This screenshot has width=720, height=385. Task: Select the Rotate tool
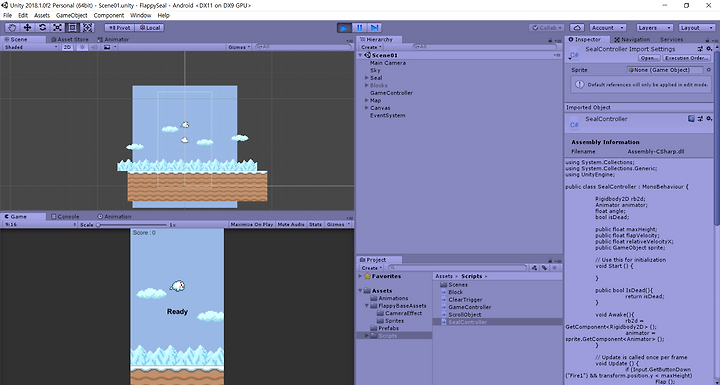42,28
